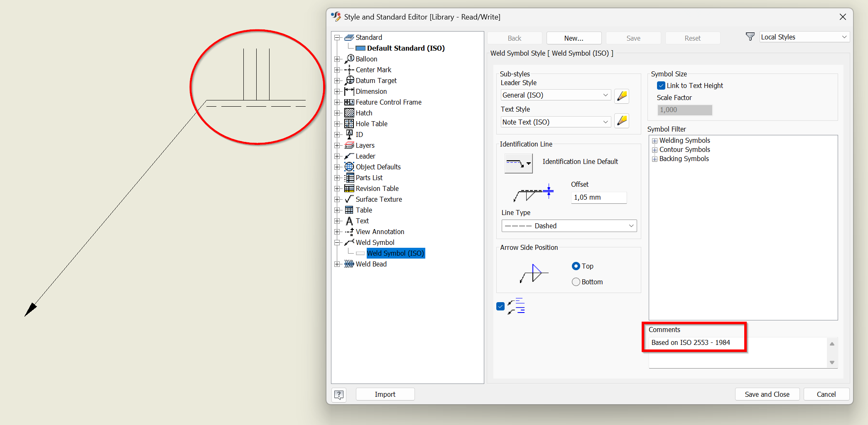868x425 pixels.
Task: Click the Scale Factor field
Action: [x=685, y=110]
